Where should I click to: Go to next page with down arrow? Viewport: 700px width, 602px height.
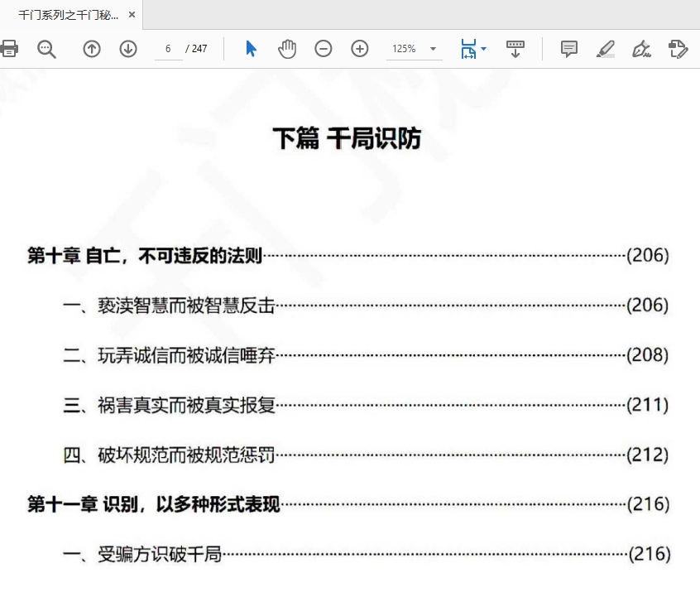pos(128,49)
